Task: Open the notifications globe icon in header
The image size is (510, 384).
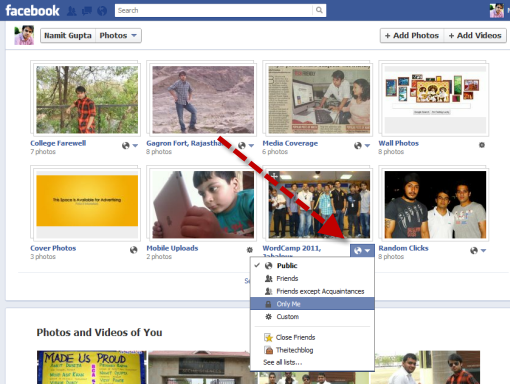Action: pos(102,11)
